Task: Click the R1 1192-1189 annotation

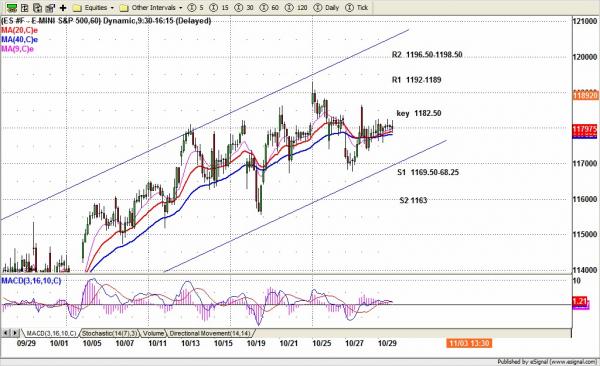Action: (416, 80)
